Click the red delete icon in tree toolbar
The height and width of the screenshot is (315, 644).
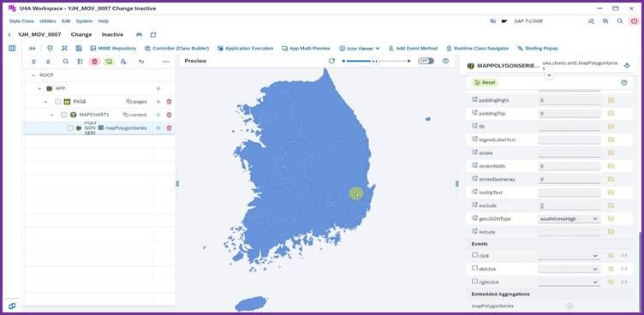point(95,61)
